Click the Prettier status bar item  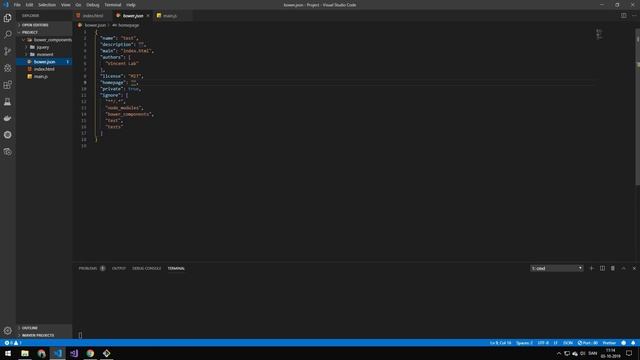coord(609,343)
